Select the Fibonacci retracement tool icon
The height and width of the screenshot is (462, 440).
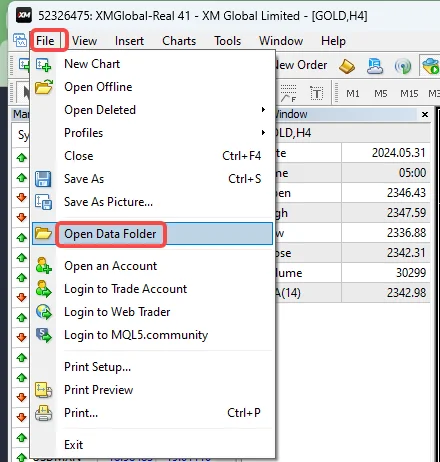click(288, 93)
